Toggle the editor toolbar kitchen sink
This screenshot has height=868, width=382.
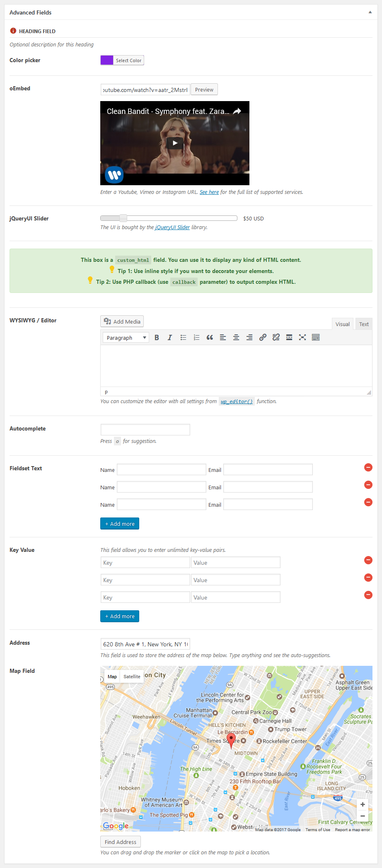coord(316,338)
